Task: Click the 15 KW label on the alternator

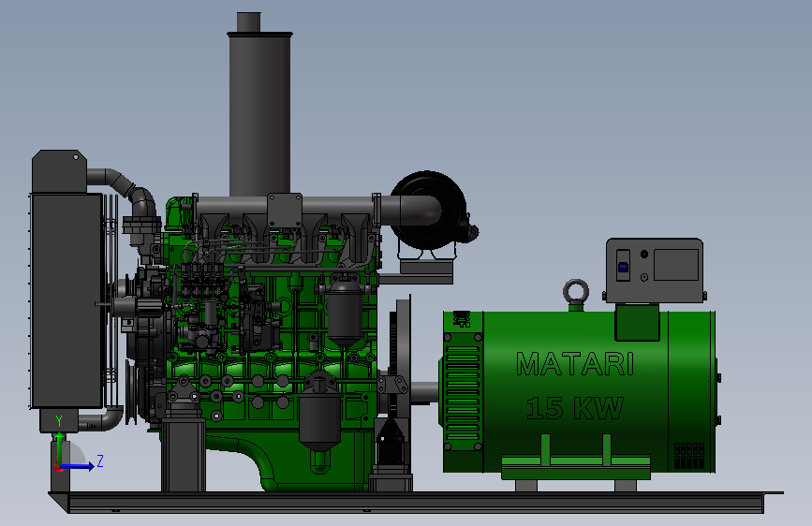Action: [575, 408]
